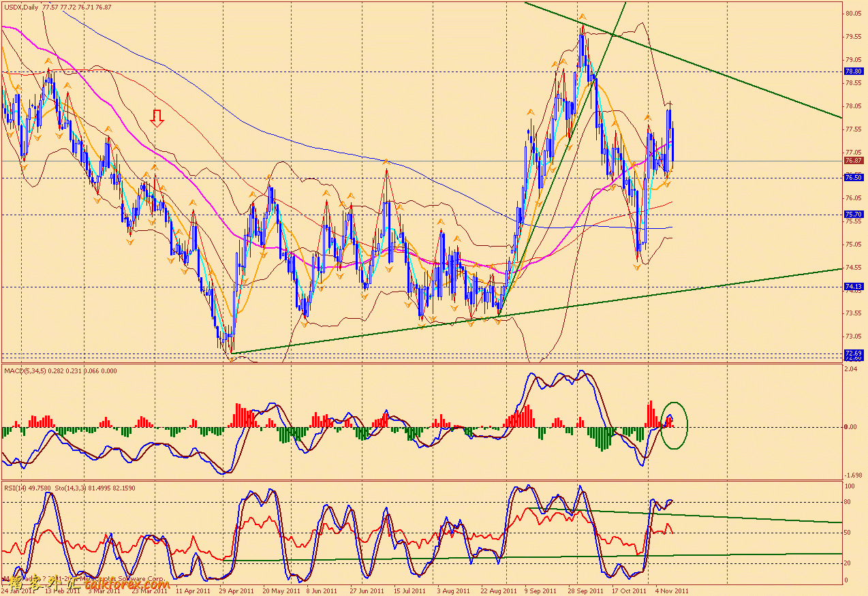The height and width of the screenshot is (596, 868).
Task: Select the 76.50 horizontal line label
Action: (x=854, y=177)
